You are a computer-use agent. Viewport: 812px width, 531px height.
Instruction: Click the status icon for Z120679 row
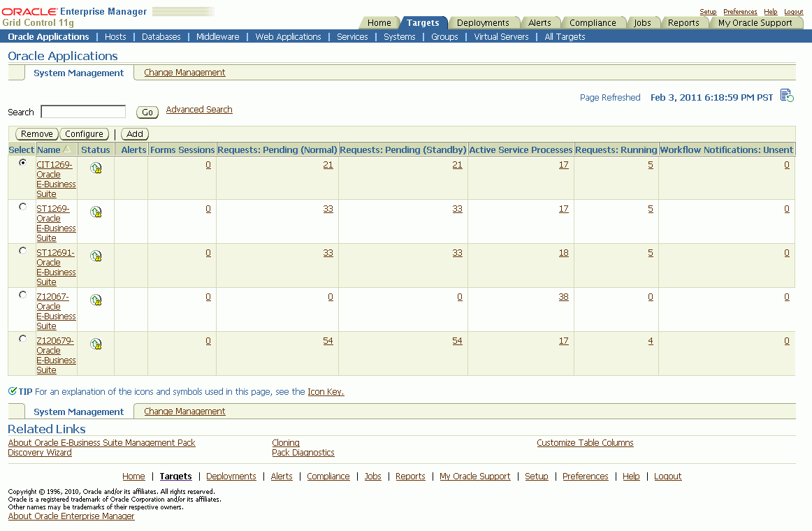tap(96, 344)
